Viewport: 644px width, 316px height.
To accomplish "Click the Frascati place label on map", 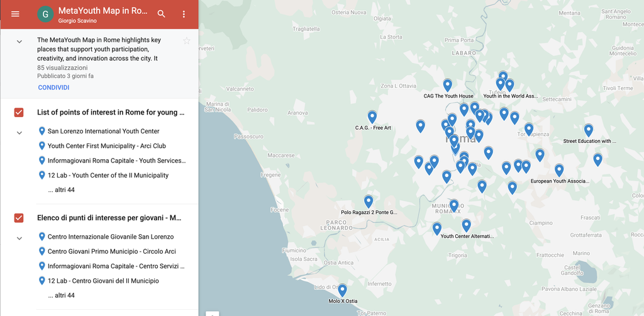I will 590,217.
